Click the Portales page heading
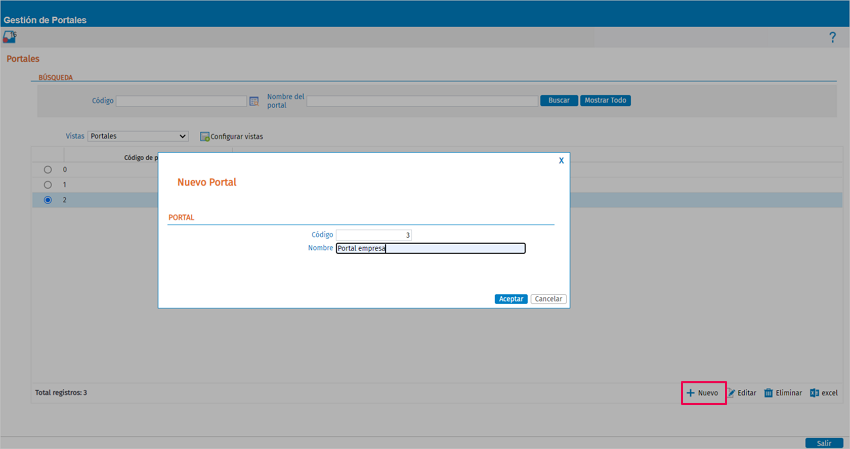This screenshot has height=449, width=850. click(x=23, y=59)
